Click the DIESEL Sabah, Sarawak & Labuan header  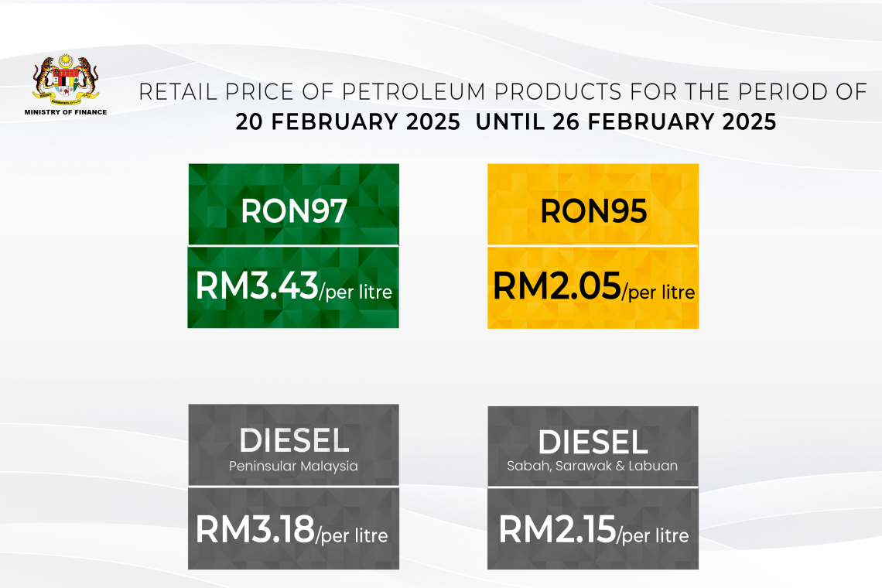pos(593,443)
